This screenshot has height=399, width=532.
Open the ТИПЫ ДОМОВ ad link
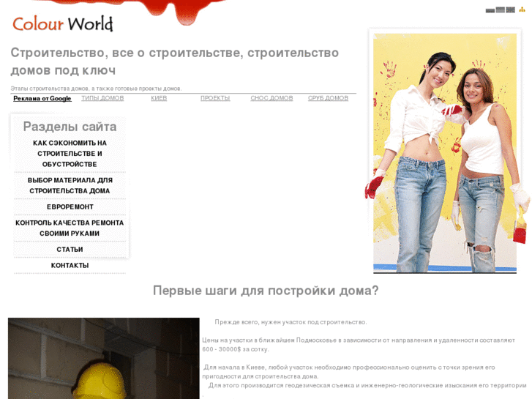(102, 98)
